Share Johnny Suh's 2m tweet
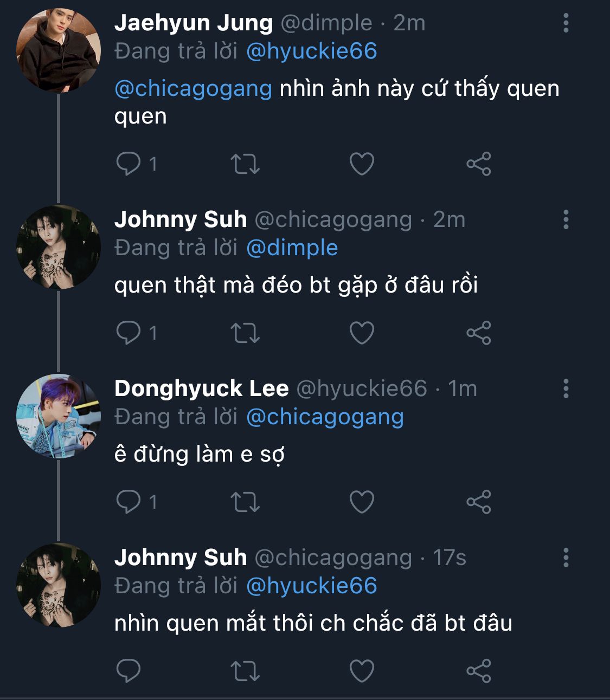Screen dimensions: 610x700 coord(478,333)
